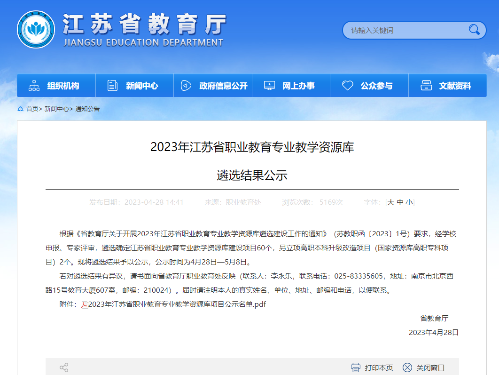Open the 公示名单.pdf attachment link
The image size is (500, 375).
[177, 304]
